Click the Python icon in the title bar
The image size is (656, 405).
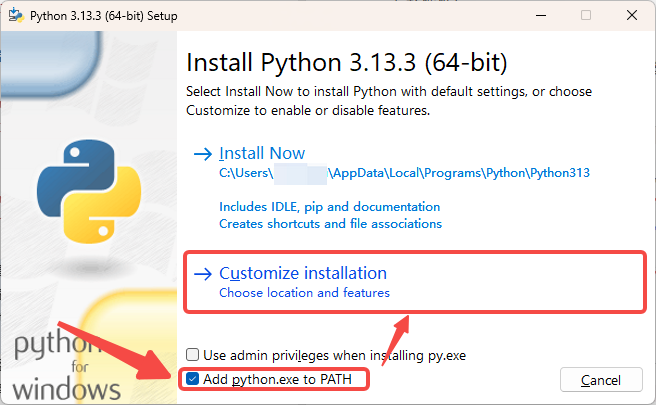tap(16, 15)
